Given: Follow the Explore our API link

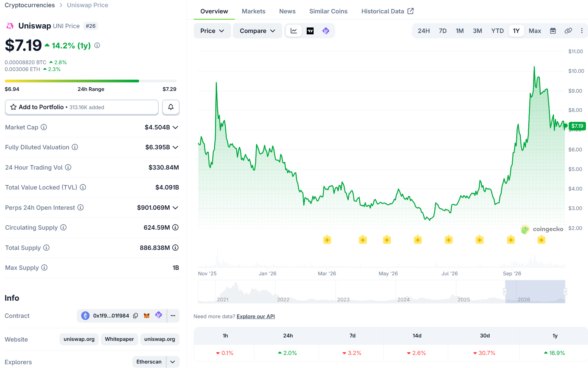Looking at the screenshot, I should 256,317.
